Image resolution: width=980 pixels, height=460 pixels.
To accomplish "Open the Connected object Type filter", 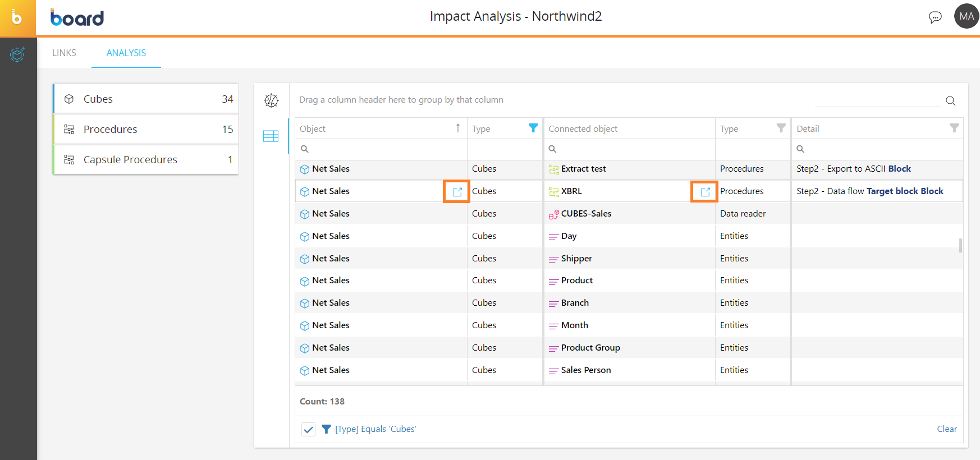I will point(780,128).
